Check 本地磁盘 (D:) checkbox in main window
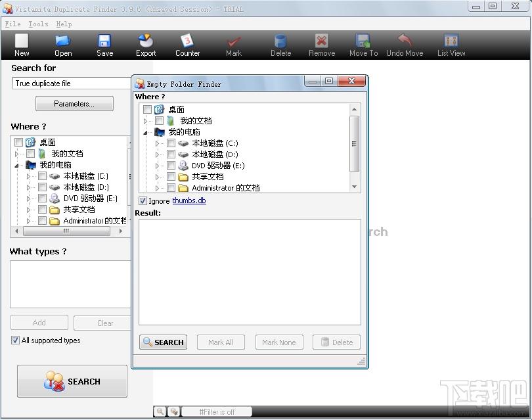Image resolution: width=532 pixels, height=420 pixels. (x=43, y=187)
